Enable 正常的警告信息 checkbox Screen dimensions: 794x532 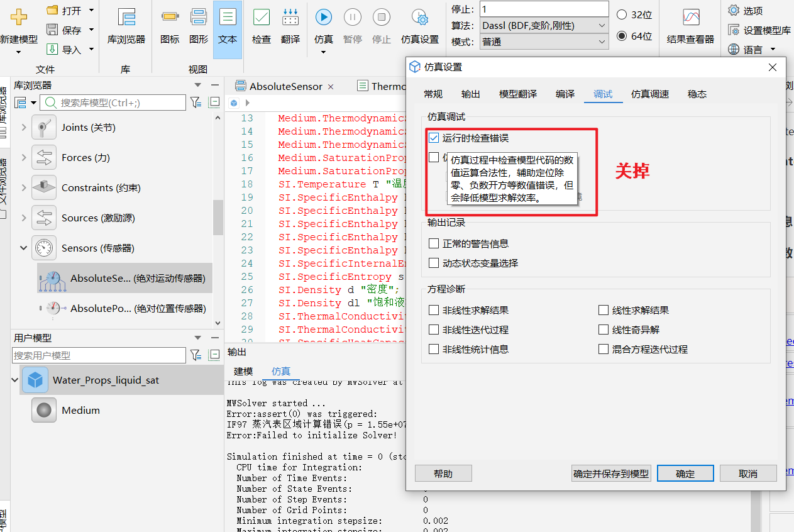tap(434, 243)
